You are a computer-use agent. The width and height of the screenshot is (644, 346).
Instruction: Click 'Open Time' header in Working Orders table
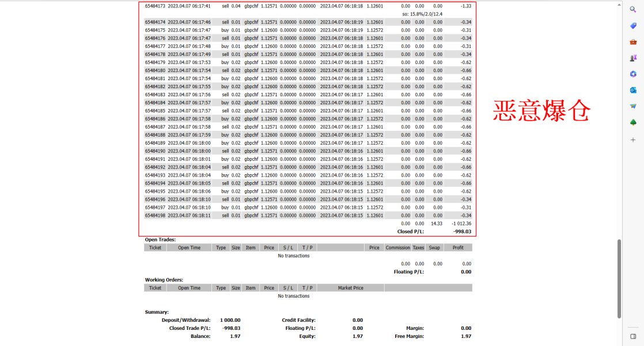click(x=189, y=288)
